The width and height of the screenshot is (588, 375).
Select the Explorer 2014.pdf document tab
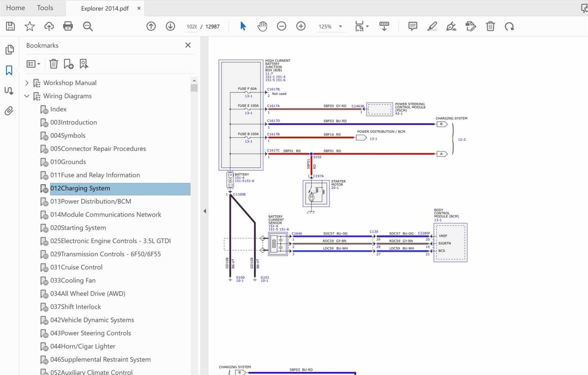pos(105,8)
